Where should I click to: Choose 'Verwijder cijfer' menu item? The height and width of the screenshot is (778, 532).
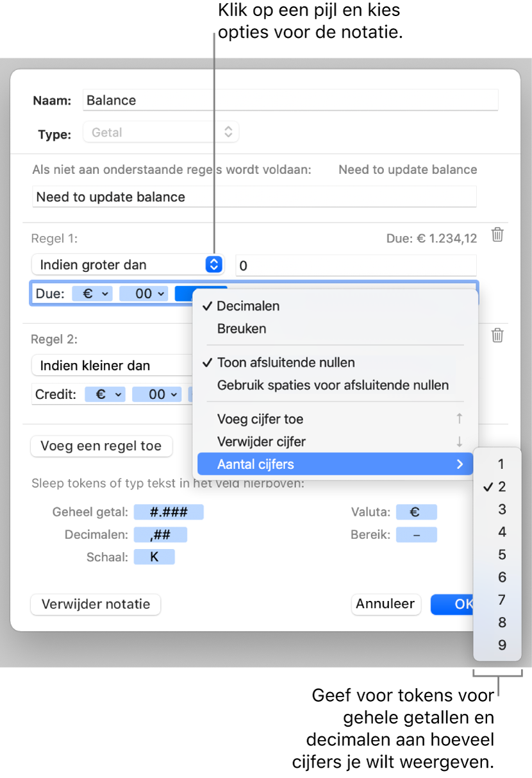[x=336, y=442]
